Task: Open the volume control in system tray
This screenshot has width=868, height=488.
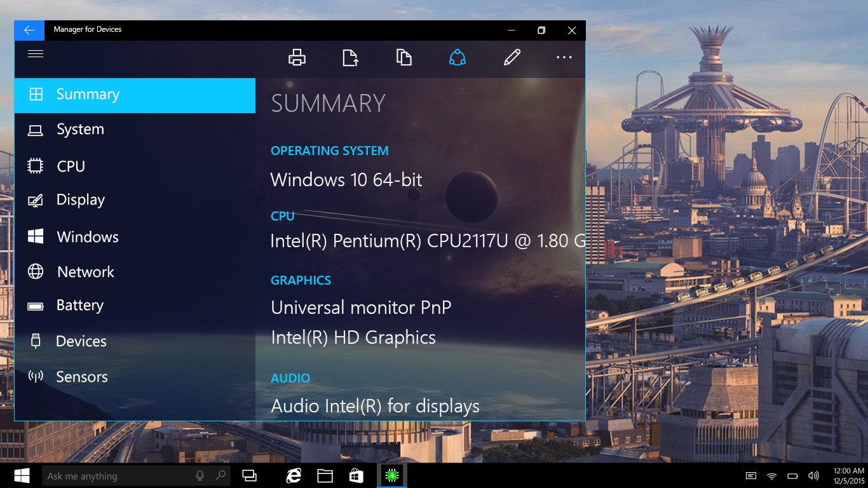Action: pos(813,476)
